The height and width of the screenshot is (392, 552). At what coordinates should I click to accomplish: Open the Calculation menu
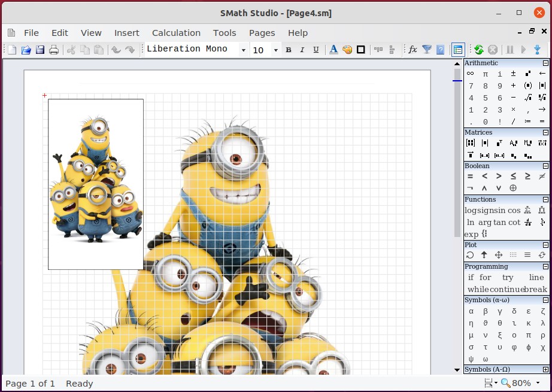pos(176,33)
